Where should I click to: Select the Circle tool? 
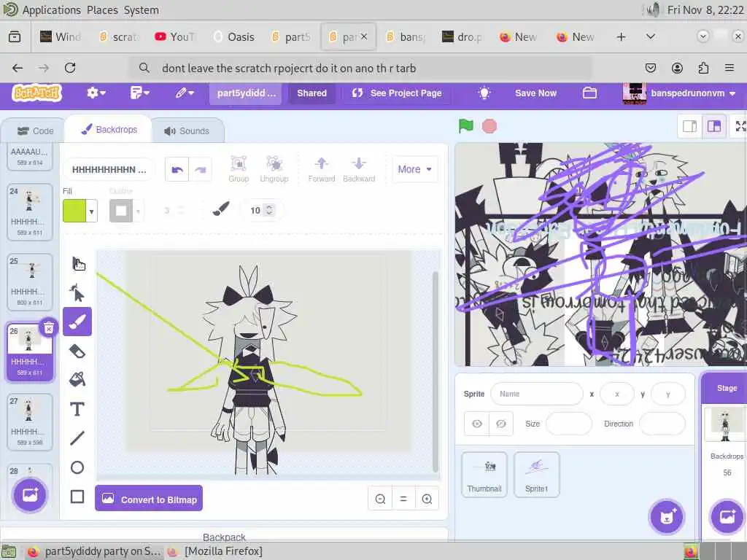tap(77, 467)
